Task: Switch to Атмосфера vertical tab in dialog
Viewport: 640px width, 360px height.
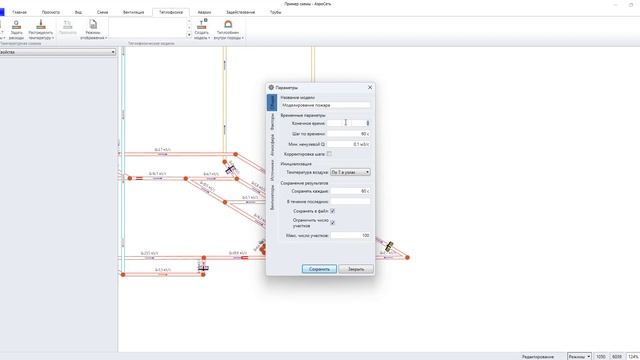Action: point(272,145)
